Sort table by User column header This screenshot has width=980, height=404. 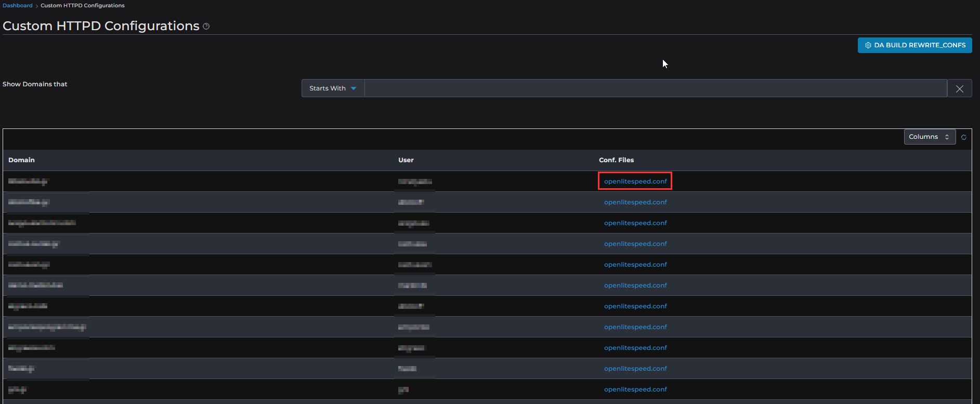406,160
